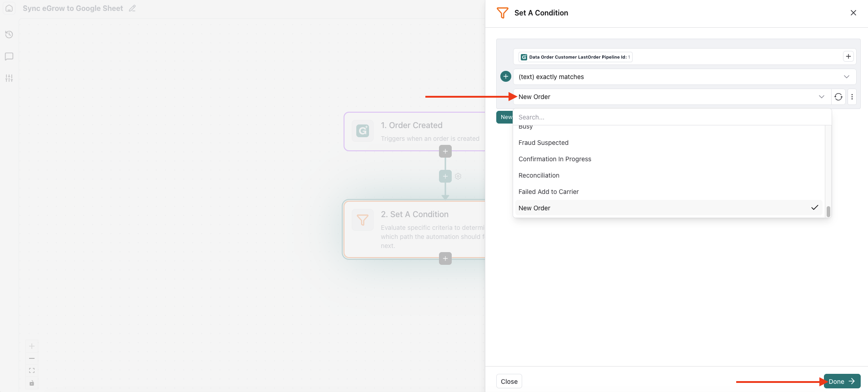868x392 pixels.
Task: Click the dropdown list scrollbar thumb
Action: 828,212
